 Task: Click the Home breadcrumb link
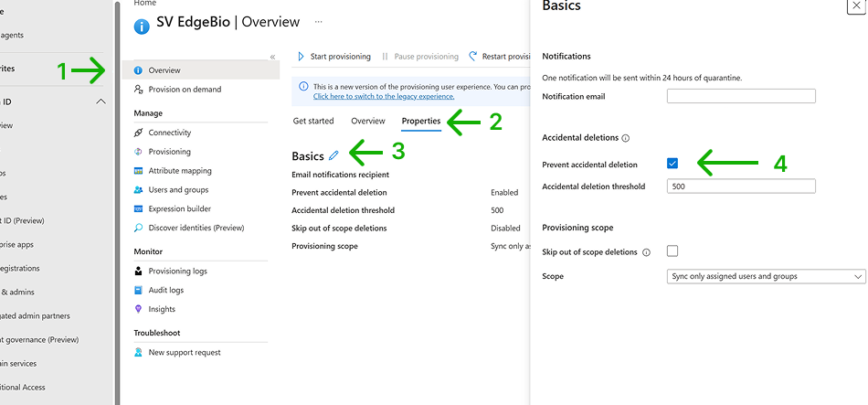145,3
